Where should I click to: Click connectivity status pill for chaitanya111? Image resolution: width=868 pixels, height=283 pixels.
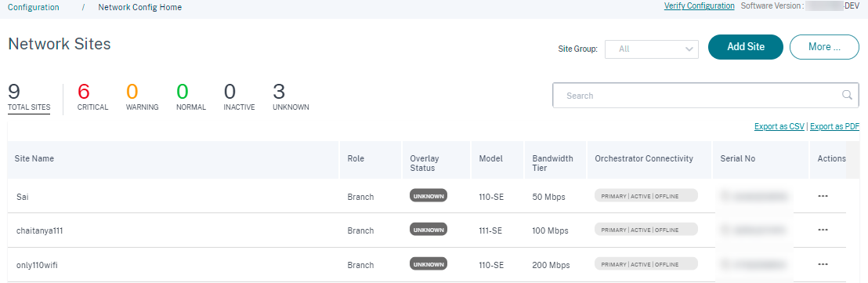click(646, 229)
